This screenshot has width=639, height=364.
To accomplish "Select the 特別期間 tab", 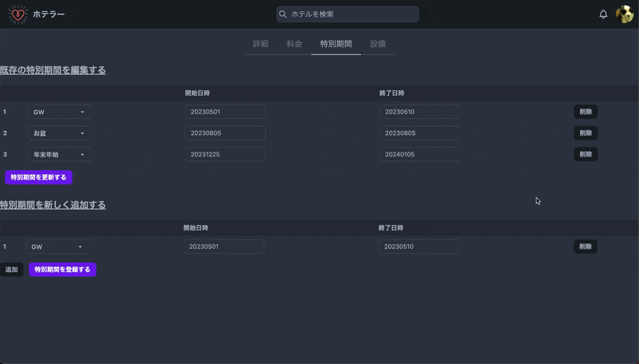I will tap(335, 44).
